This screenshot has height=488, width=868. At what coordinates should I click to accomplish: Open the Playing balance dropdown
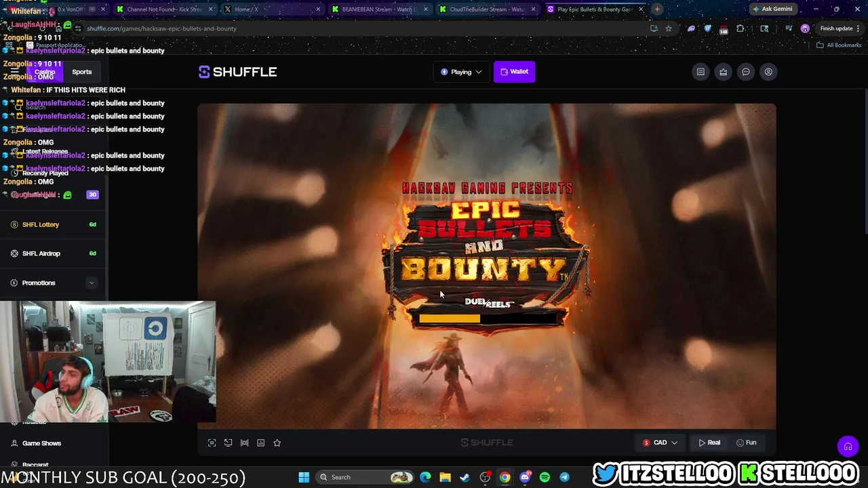[461, 72]
